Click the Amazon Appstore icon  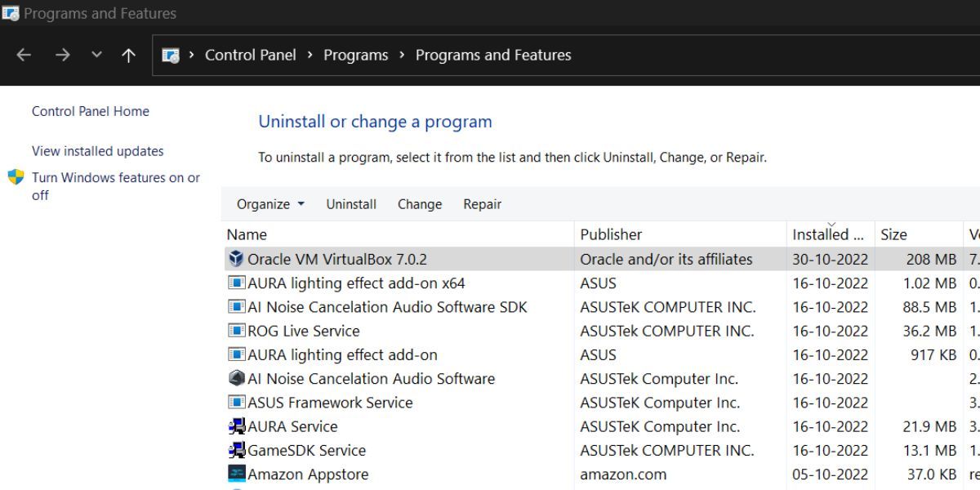(x=235, y=474)
